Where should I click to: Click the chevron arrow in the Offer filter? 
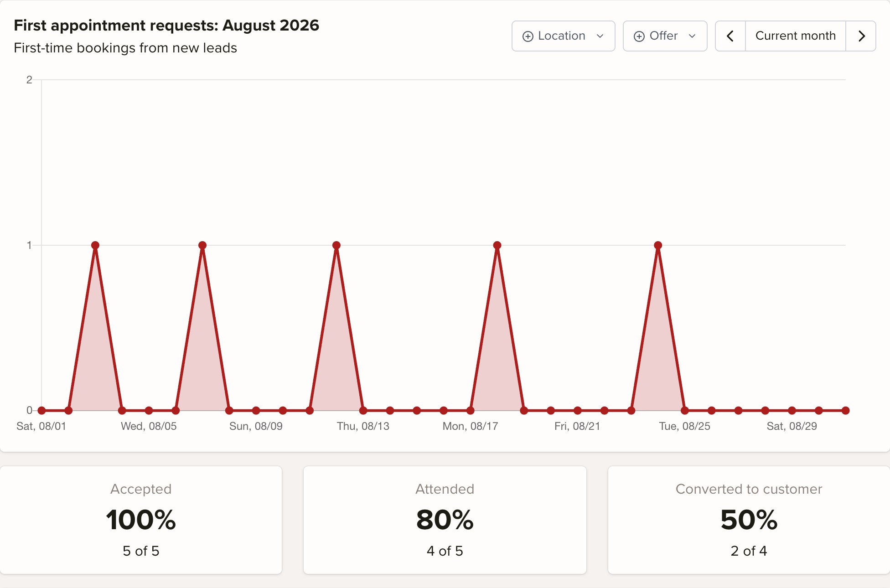click(x=692, y=36)
